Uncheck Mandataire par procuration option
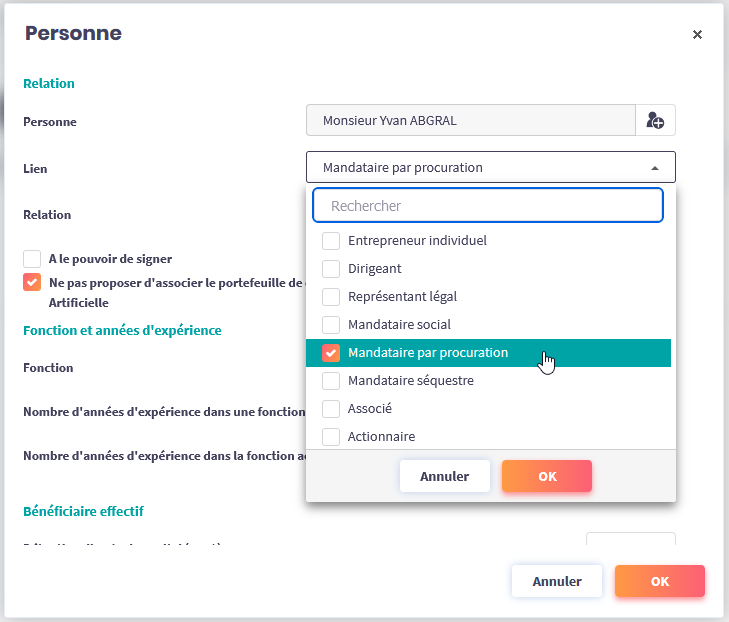 click(x=331, y=353)
